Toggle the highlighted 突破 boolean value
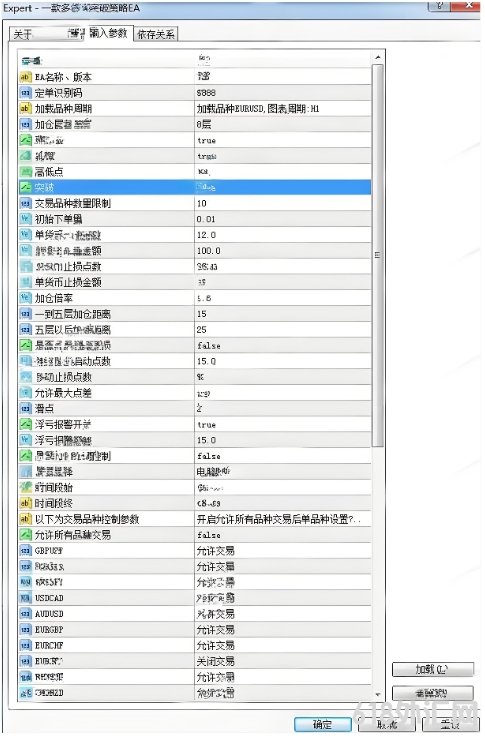485x738 pixels. point(283,187)
